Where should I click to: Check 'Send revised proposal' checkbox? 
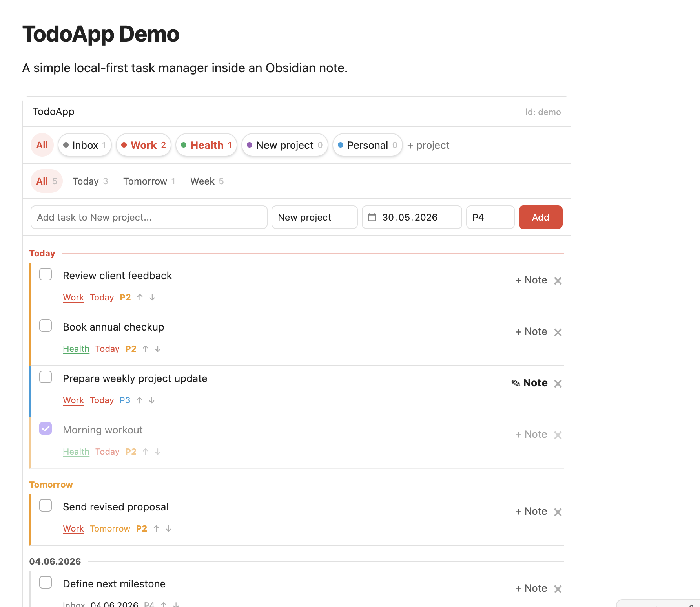click(x=46, y=505)
